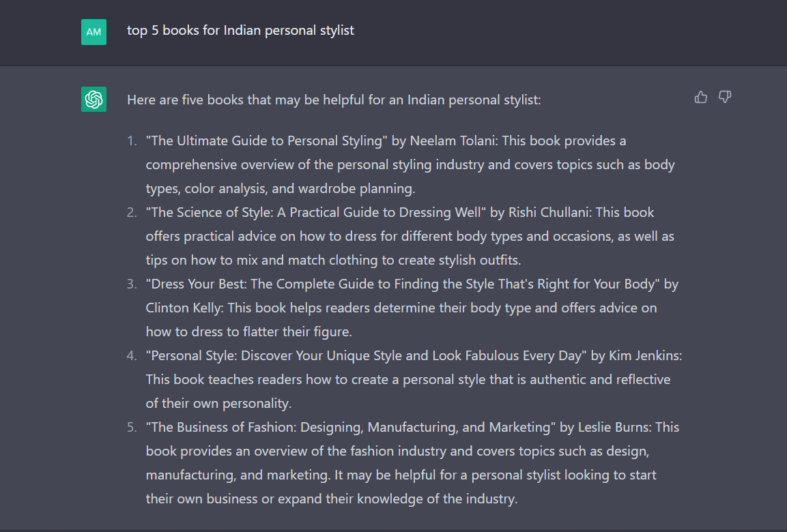Click the green AM user avatar

tap(94, 32)
